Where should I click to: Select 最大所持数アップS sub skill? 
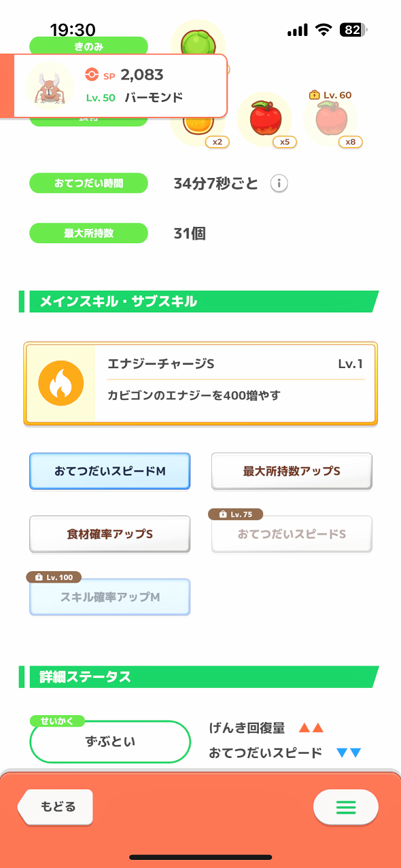pos(292,471)
